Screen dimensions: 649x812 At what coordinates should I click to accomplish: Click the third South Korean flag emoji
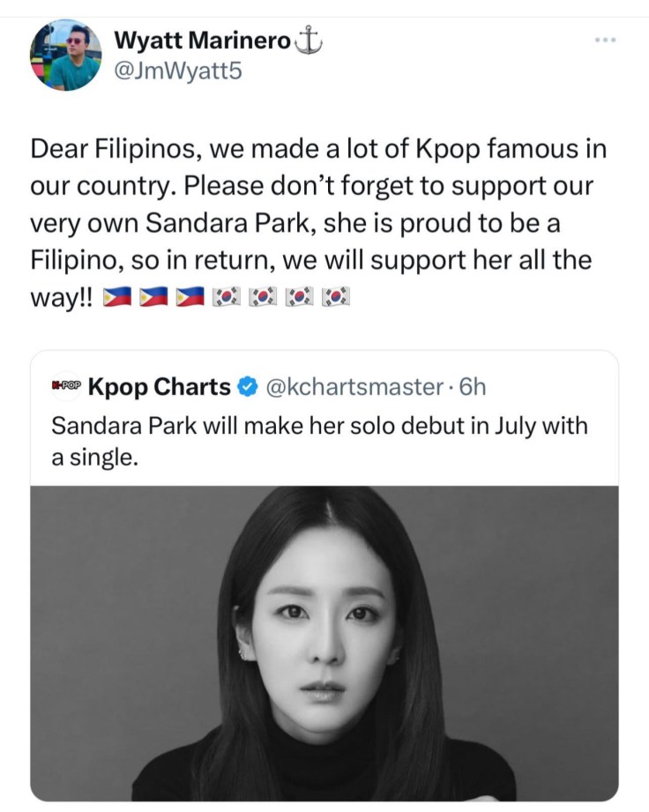coord(300,298)
